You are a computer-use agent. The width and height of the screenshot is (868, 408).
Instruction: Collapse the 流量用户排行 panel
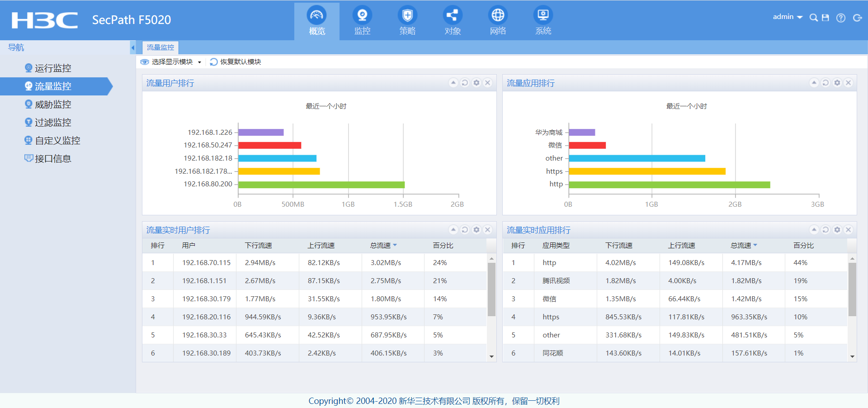pyautogui.click(x=453, y=83)
